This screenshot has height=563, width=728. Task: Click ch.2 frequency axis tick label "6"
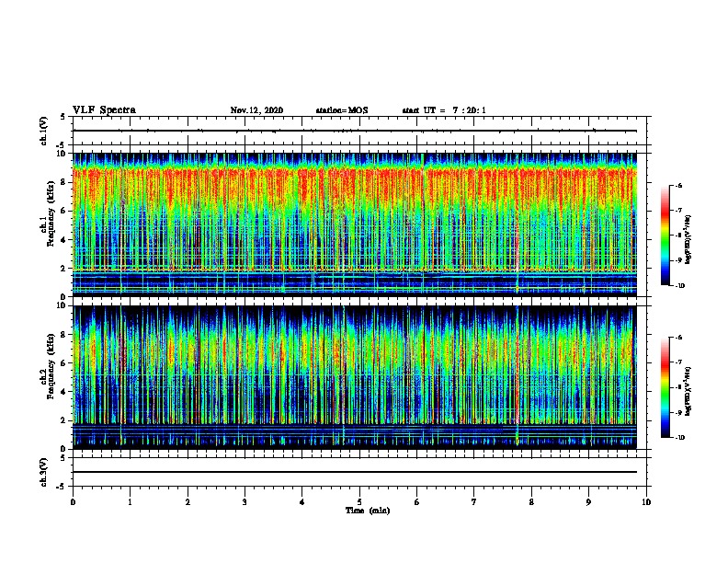coord(63,362)
